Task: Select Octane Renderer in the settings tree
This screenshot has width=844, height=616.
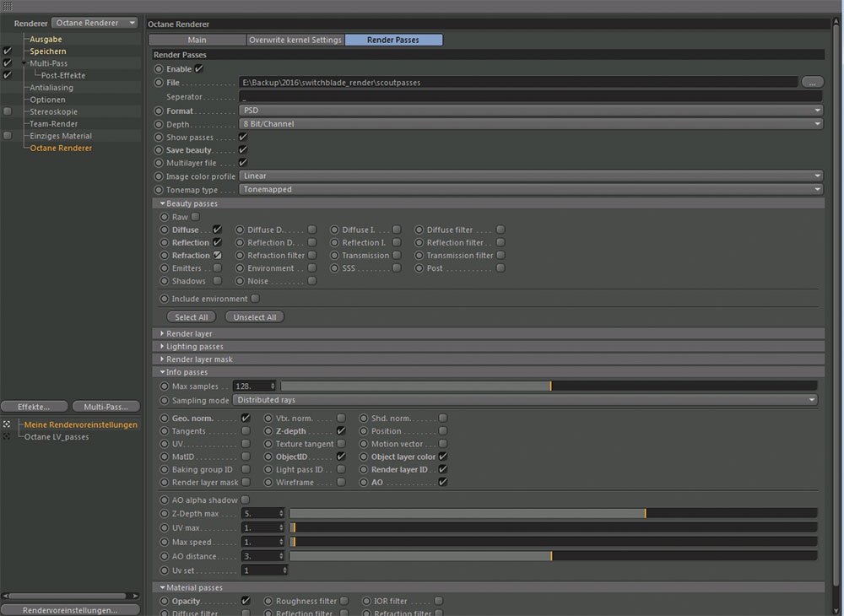Action: (x=61, y=148)
